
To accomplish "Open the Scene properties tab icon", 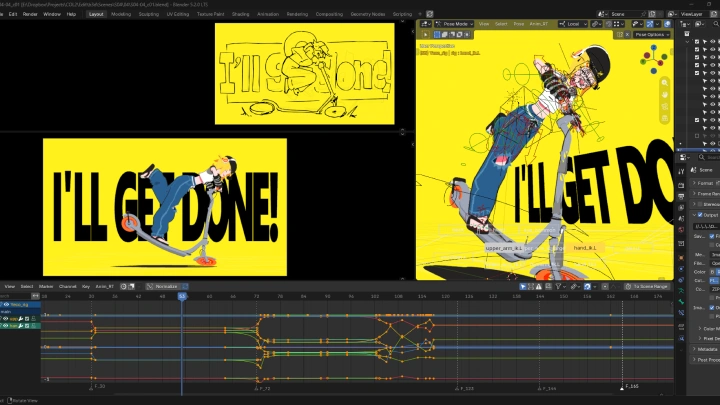I will (681, 219).
